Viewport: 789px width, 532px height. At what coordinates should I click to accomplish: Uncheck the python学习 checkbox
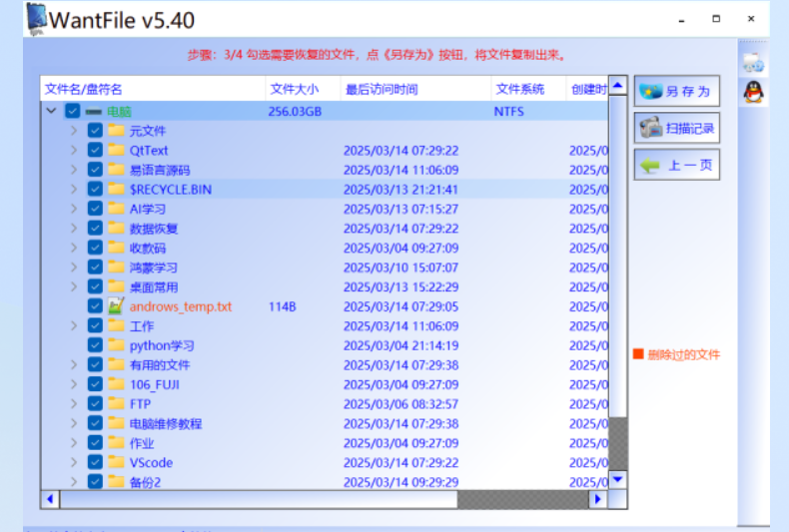click(x=95, y=345)
